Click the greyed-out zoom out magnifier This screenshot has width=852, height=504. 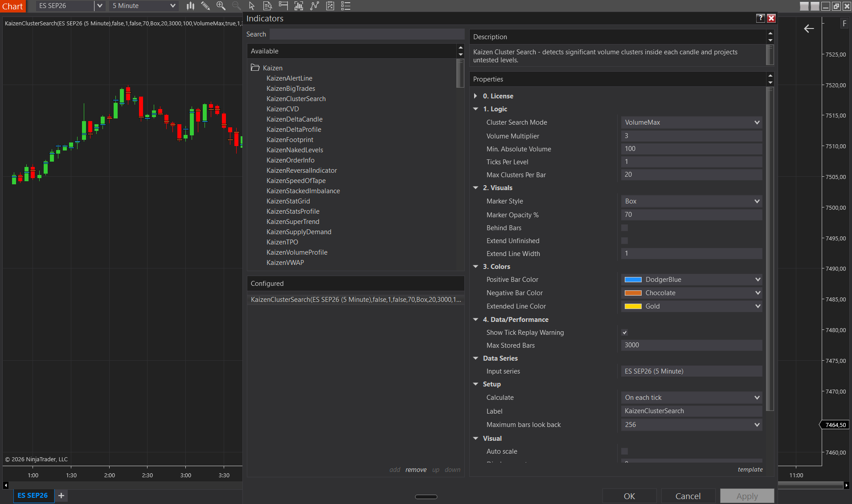tap(236, 6)
